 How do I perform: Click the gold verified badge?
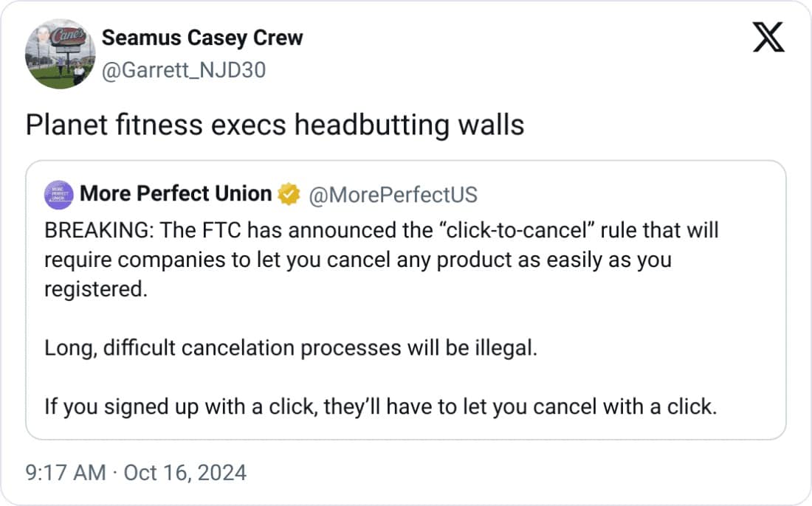click(289, 195)
